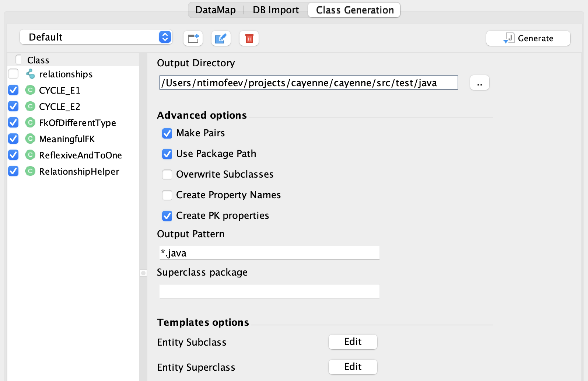The width and height of the screenshot is (588, 381).
Task: Click the ReflexiveAndToOne class icon
Action: pos(30,155)
